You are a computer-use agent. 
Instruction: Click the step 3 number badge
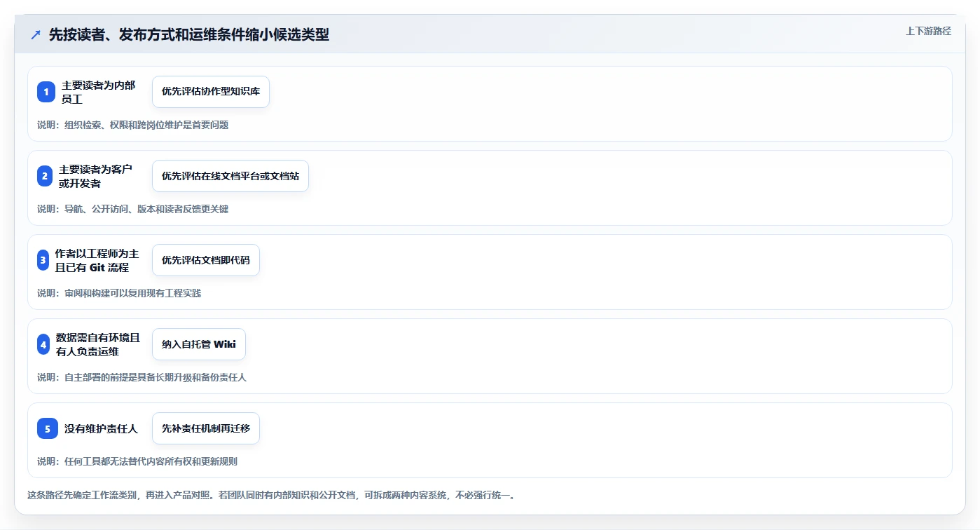pos(43,260)
